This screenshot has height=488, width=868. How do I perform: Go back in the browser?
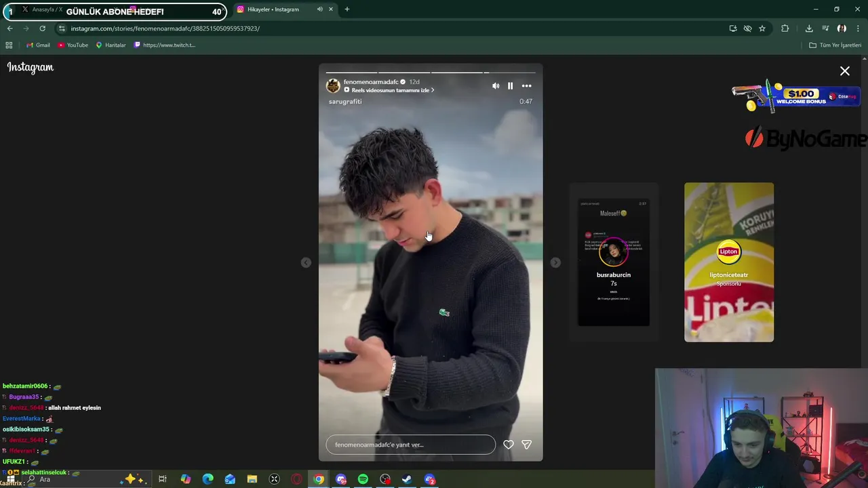click(9, 28)
